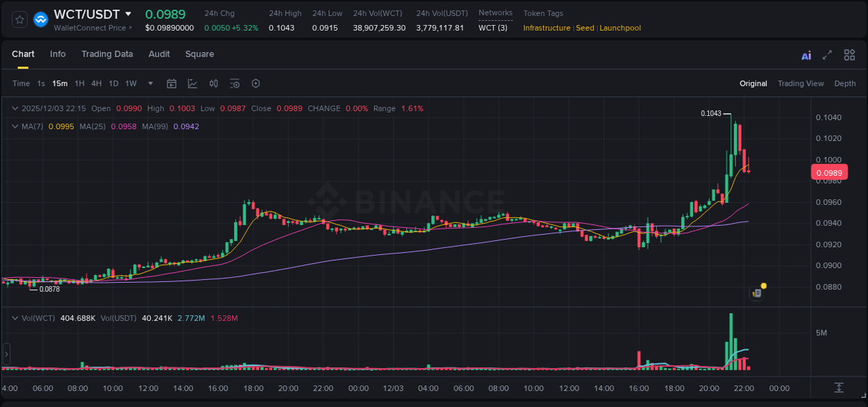Click the red current price label 0.0989
Viewport: 868px width, 407px height.
(x=831, y=172)
